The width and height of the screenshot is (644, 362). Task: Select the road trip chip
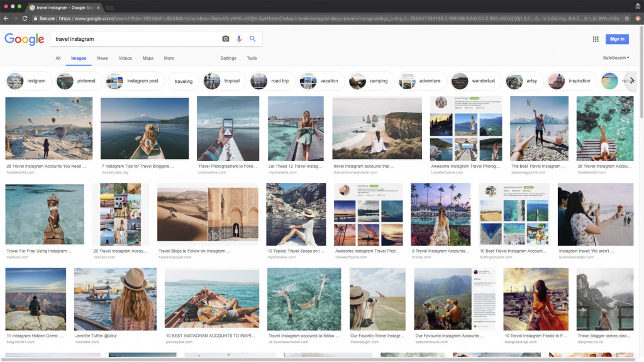[272, 81]
